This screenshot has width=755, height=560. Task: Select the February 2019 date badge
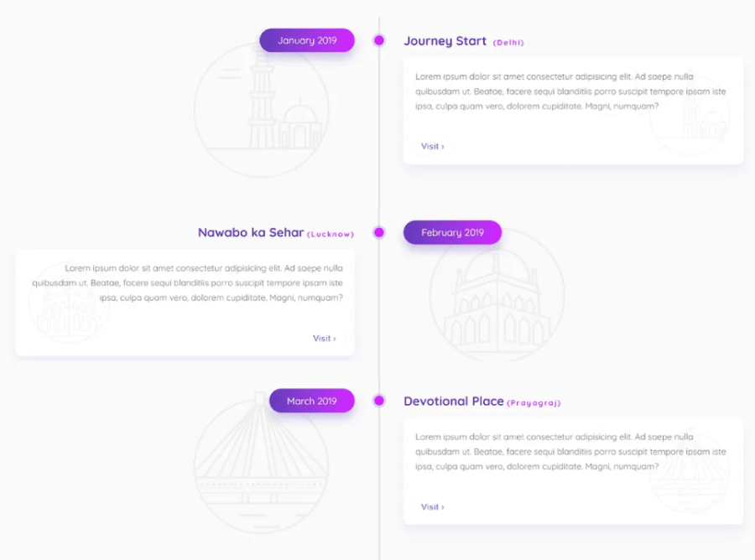coord(453,232)
